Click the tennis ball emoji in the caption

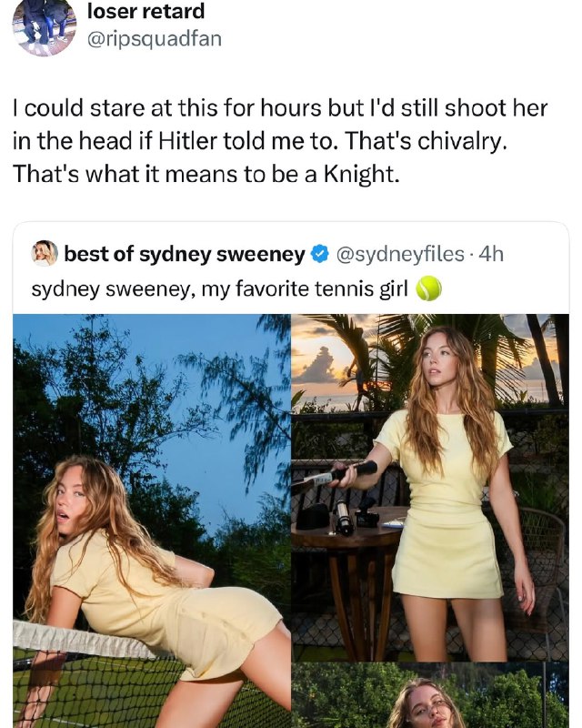[x=428, y=288]
